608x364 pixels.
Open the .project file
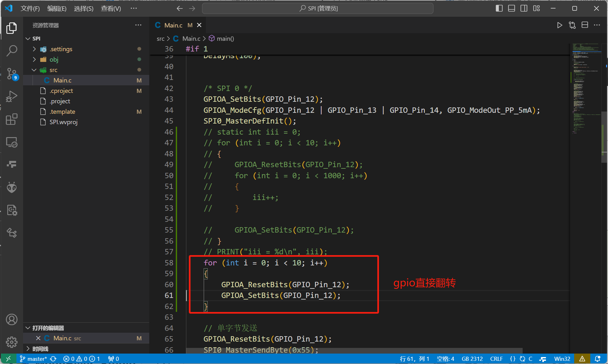86,101
